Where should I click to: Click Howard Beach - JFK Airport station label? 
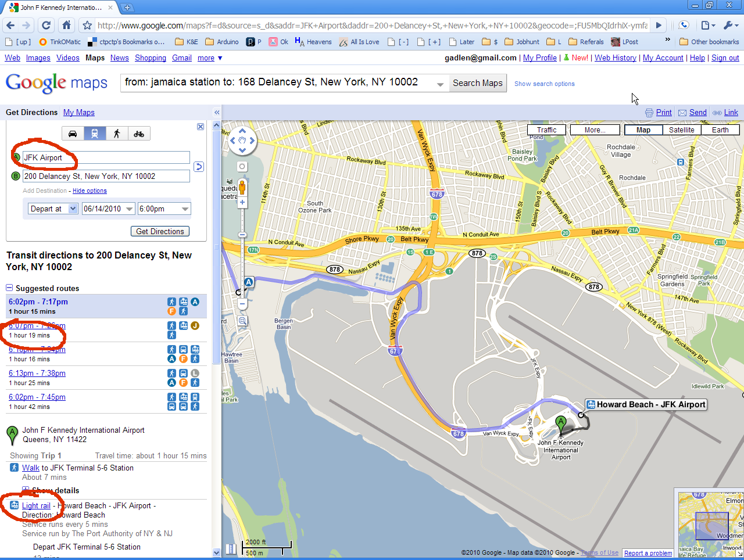(646, 404)
